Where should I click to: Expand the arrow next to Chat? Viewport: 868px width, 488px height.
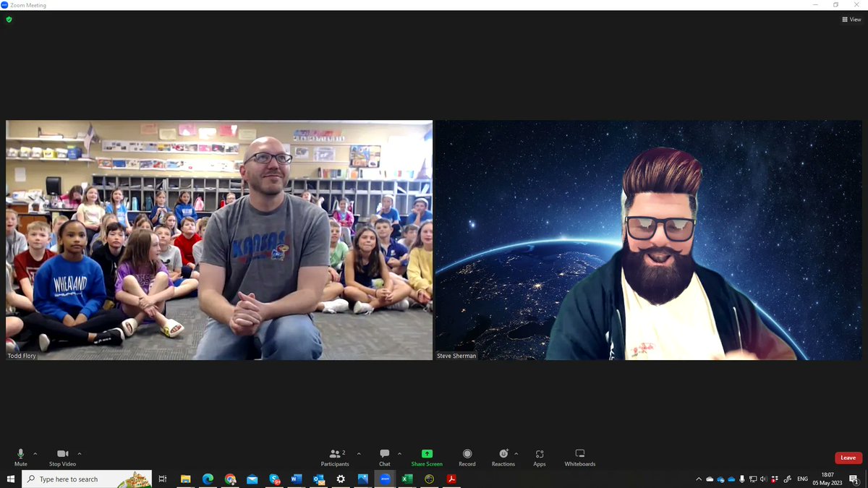click(399, 454)
